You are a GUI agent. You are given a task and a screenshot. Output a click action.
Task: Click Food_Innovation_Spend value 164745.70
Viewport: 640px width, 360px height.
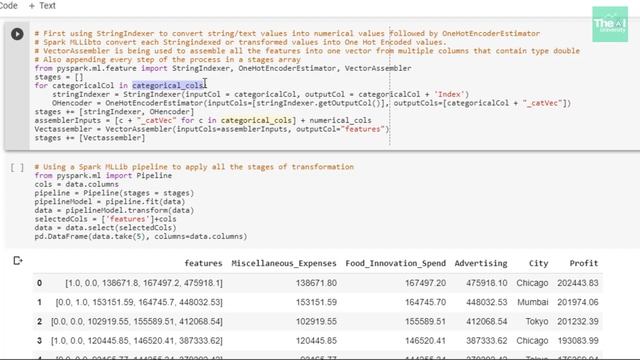point(425,302)
